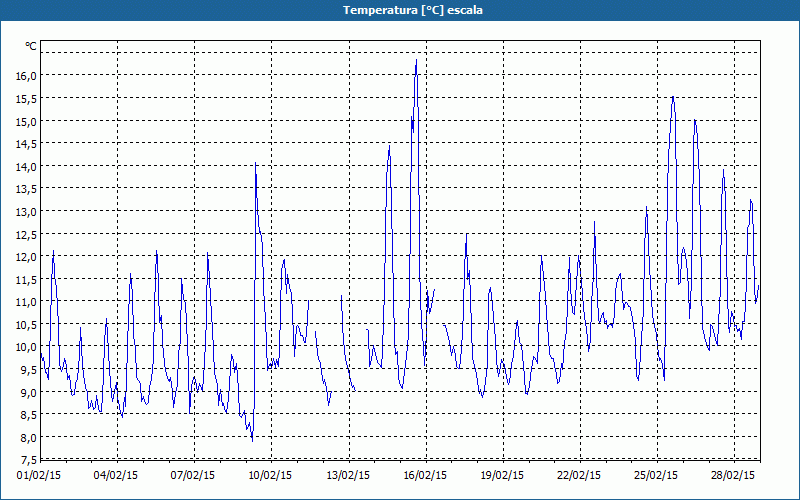Click the 04/02/15 date label
The width and height of the screenshot is (800, 500).
116,476
